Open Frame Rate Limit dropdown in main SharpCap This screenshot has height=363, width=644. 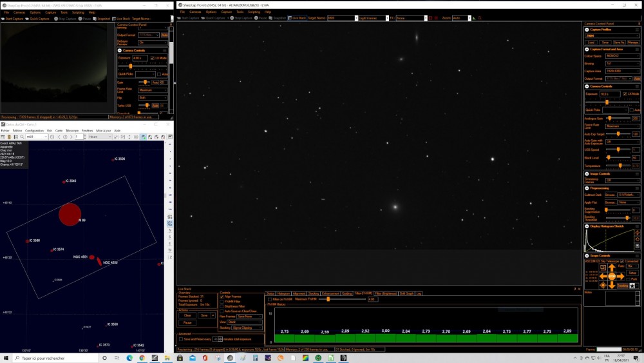[x=623, y=126]
